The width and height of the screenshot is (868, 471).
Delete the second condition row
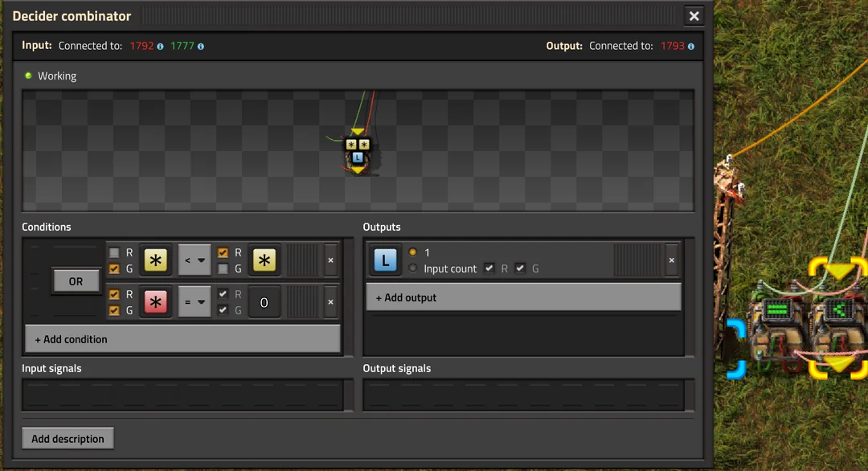(330, 302)
